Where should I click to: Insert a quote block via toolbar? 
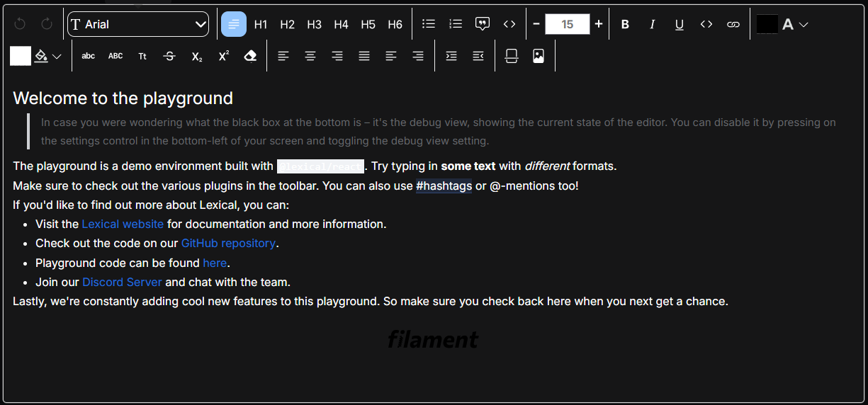[x=483, y=24]
